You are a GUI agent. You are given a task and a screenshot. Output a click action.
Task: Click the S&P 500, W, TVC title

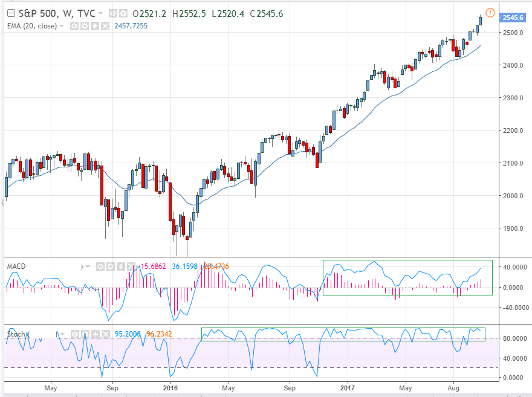coord(57,13)
